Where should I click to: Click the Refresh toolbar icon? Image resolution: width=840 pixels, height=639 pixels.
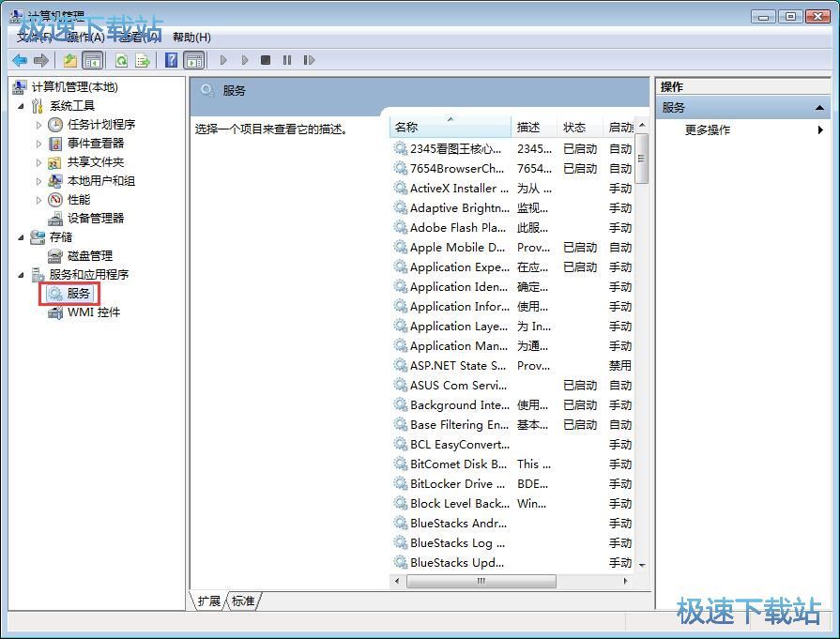tap(122, 61)
